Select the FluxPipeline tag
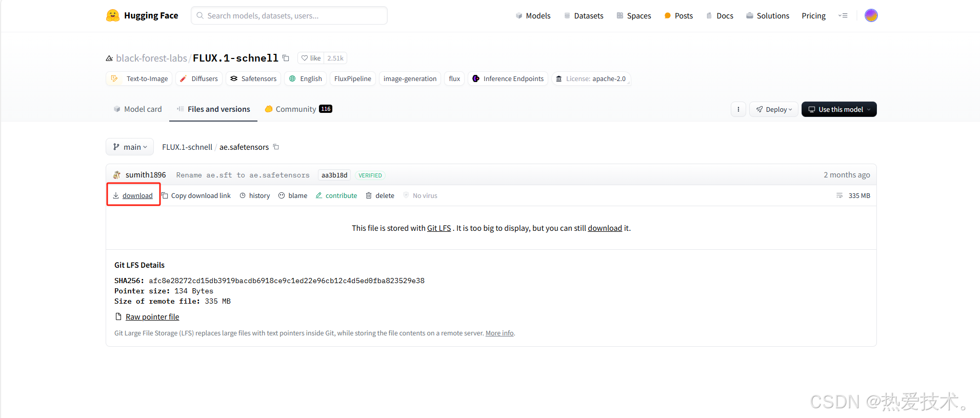 [x=353, y=78]
